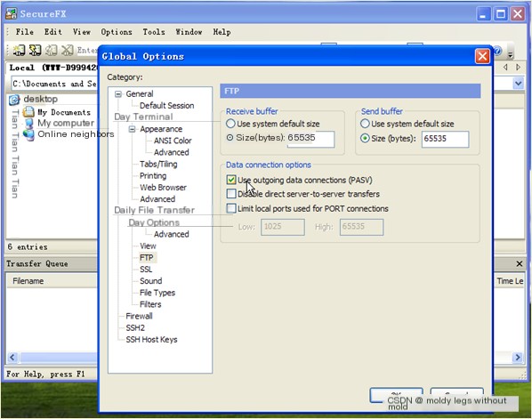Collapse the General category node
This screenshot has height=419, width=532.
(x=117, y=94)
